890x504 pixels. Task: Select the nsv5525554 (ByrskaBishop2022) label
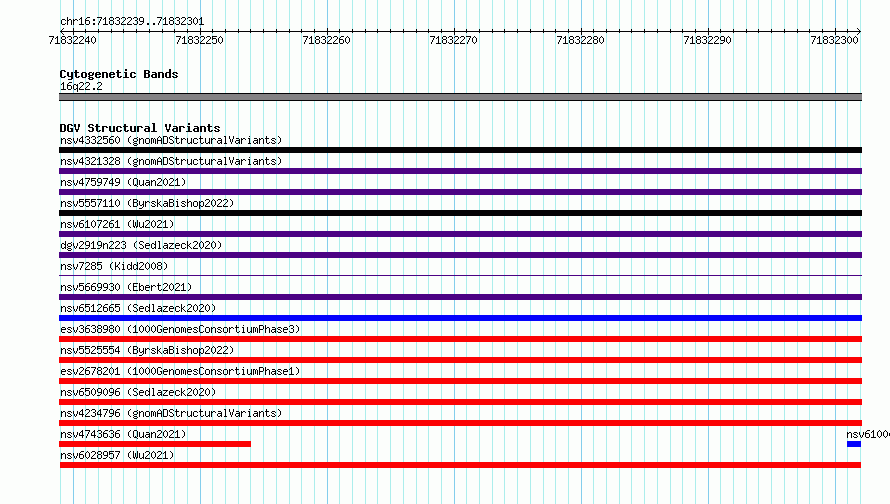click(x=147, y=350)
